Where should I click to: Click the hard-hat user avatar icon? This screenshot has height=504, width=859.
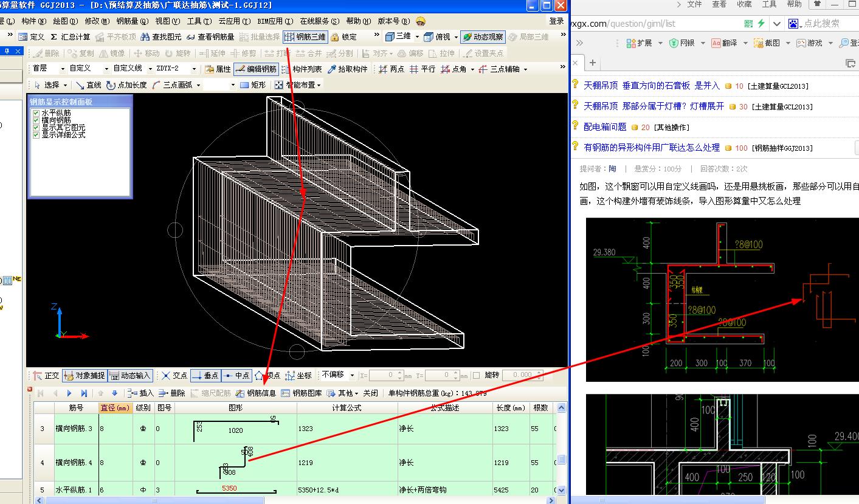(x=421, y=21)
